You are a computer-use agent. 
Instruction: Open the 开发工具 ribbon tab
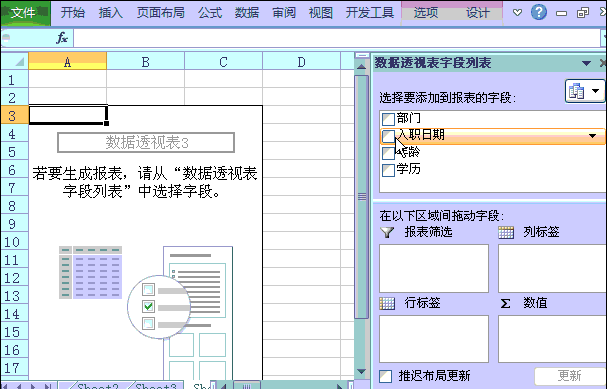370,13
